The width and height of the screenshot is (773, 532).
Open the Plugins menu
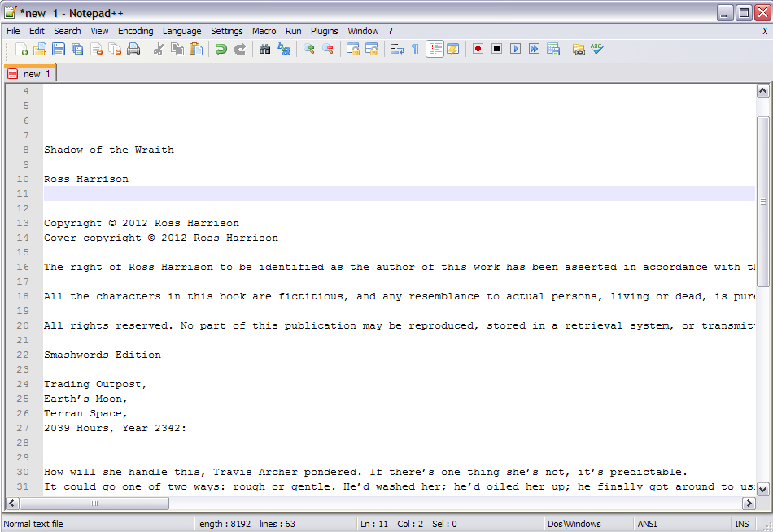324,31
